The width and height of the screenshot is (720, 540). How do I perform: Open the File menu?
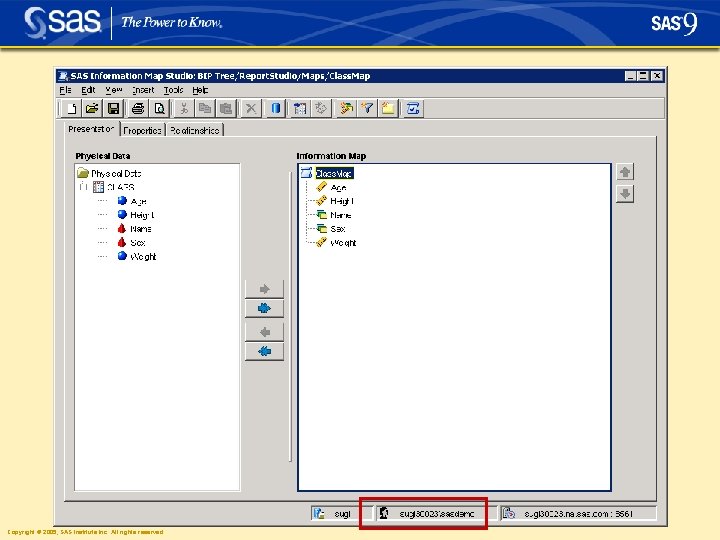[65, 90]
